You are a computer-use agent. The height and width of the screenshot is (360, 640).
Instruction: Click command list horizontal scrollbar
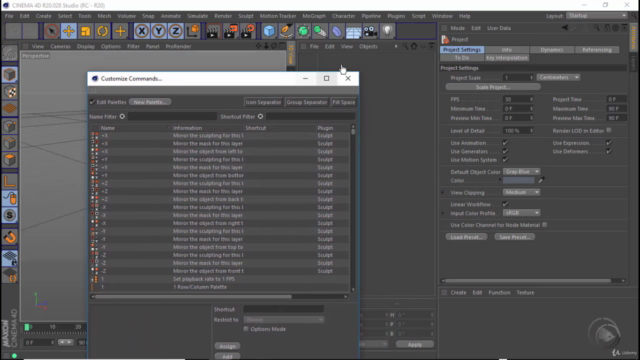point(193,297)
